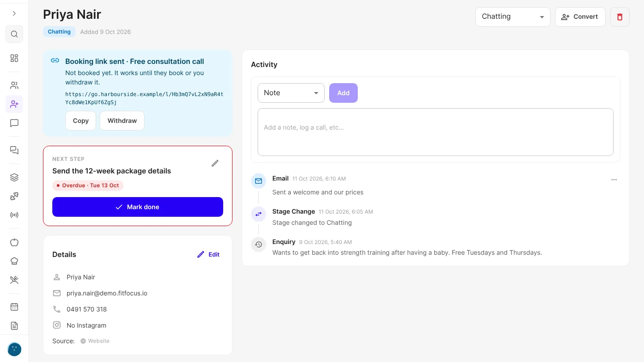The height and width of the screenshot is (362, 644).
Task: Add the activity note
Action: point(343,93)
